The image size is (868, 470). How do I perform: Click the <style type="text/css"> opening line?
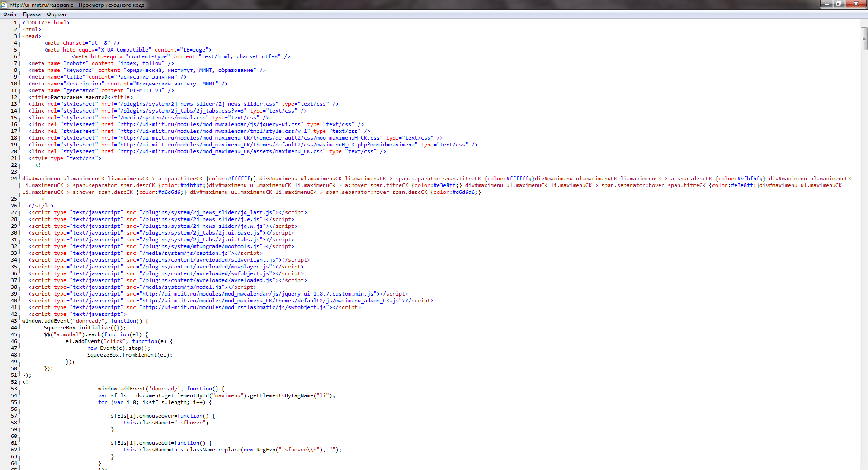point(65,158)
